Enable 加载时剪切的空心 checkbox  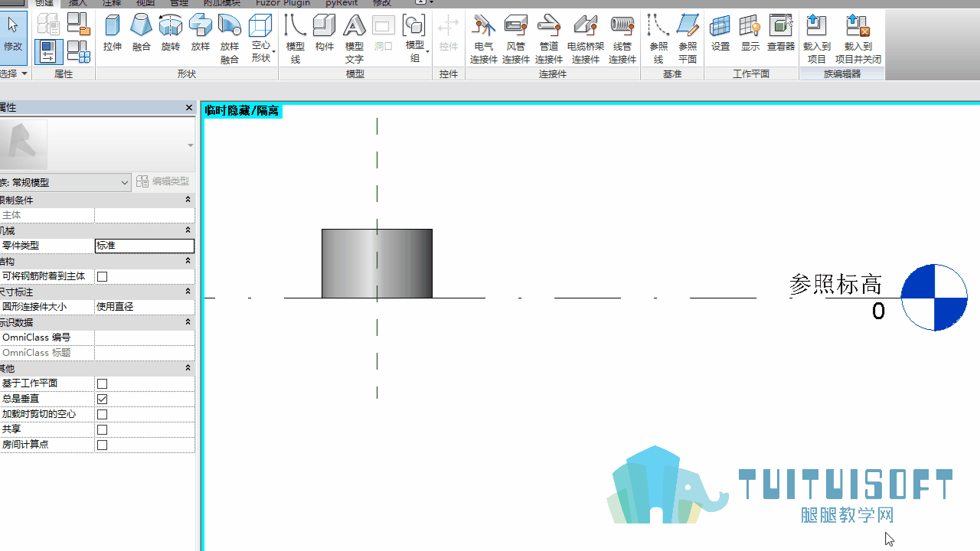click(102, 414)
